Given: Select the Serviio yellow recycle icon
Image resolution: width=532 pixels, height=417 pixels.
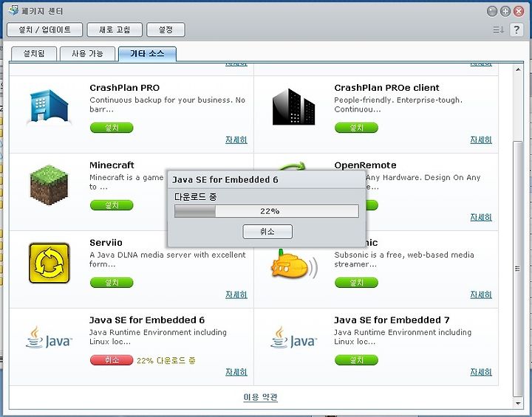Looking at the screenshot, I should pos(50,263).
